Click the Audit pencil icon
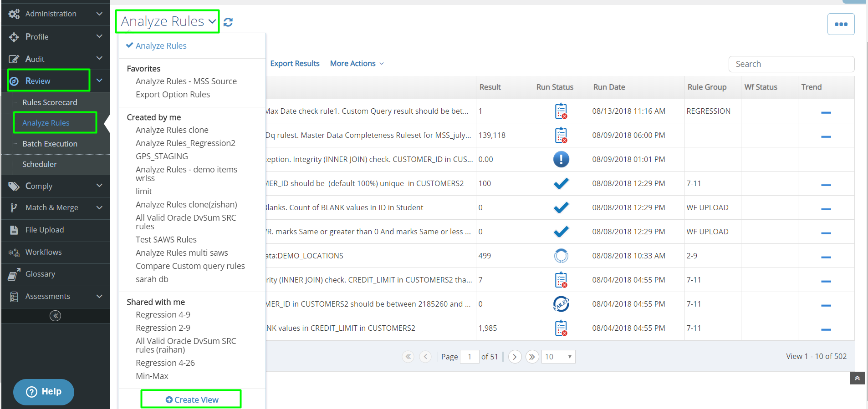Image resolution: width=868 pixels, height=409 pixels. [14, 59]
